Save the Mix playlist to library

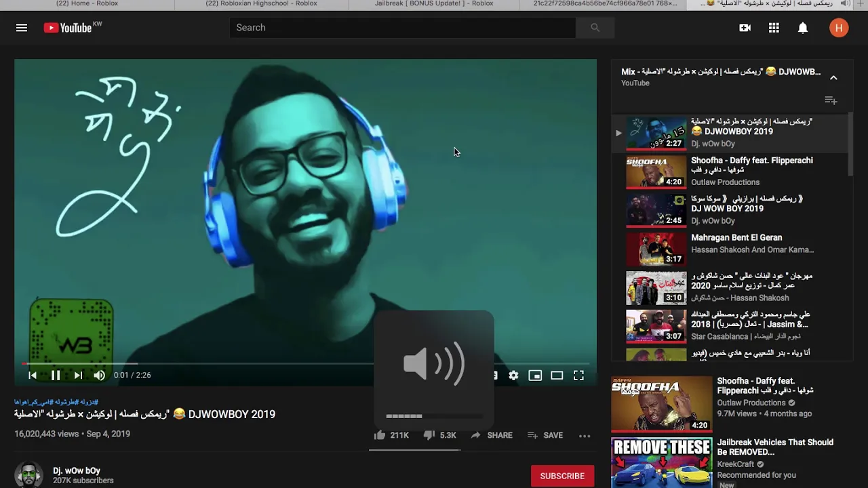click(x=831, y=100)
